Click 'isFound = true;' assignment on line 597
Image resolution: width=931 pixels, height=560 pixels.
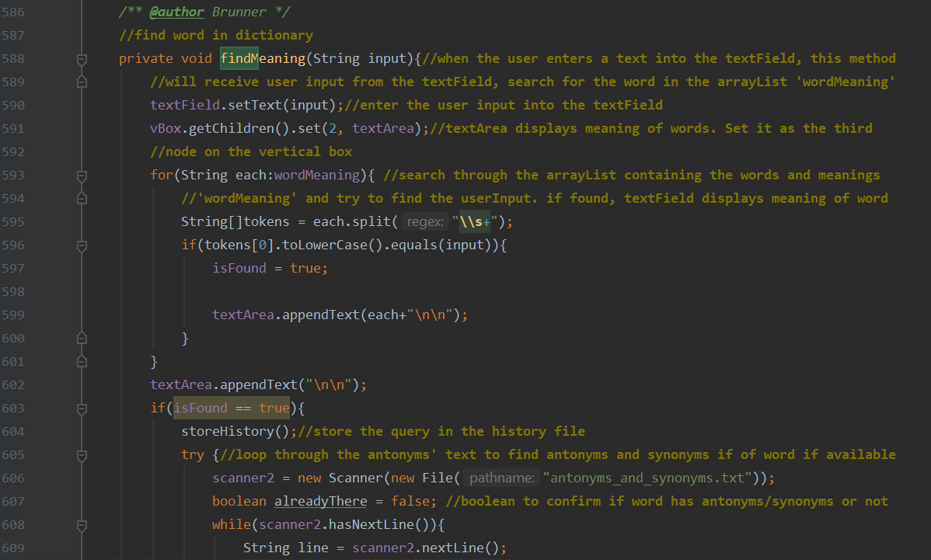point(270,269)
